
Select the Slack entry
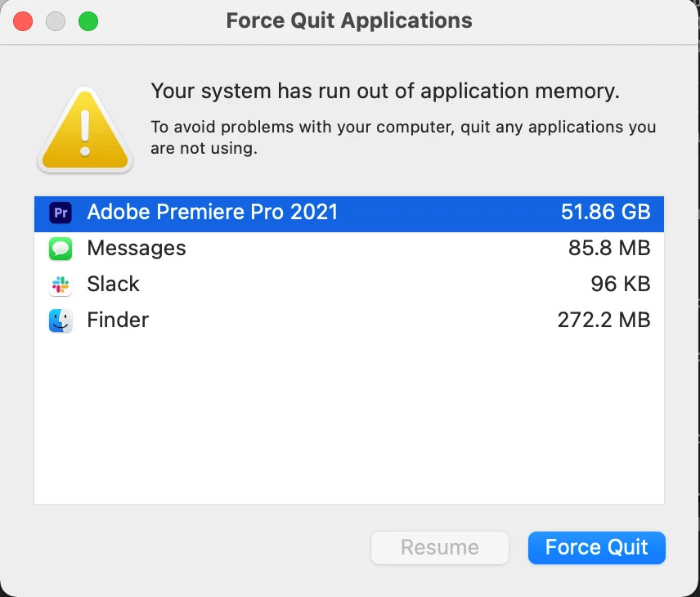click(349, 285)
